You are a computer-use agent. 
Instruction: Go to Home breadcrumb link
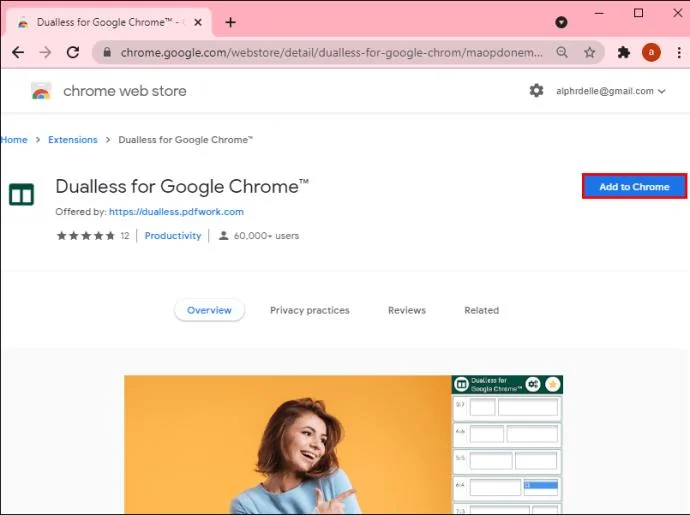pyautogui.click(x=14, y=140)
